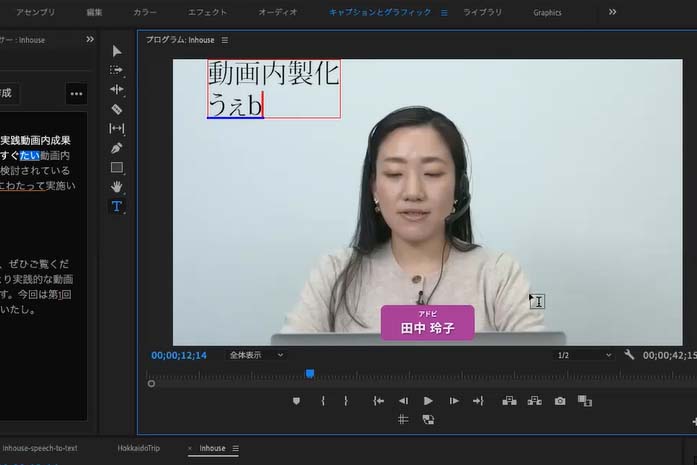This screenshot has height=465, width=697.
Task: Select the Pen tool
Action: point(116,148)
